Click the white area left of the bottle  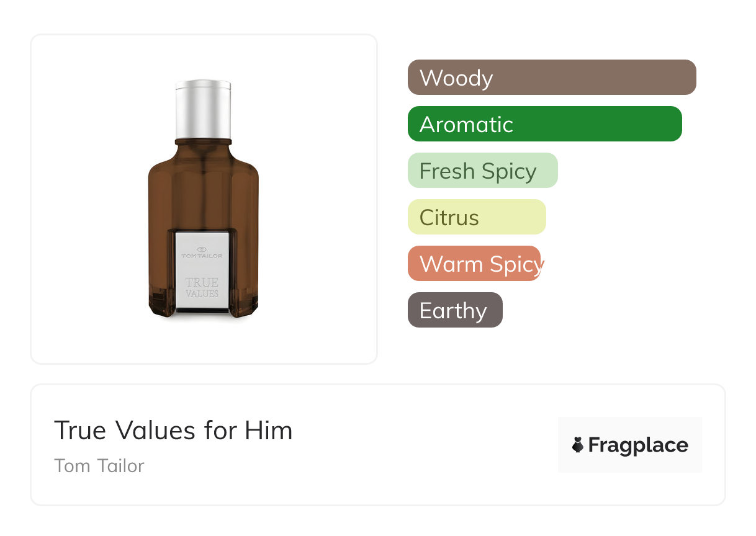tap(87, 199)
